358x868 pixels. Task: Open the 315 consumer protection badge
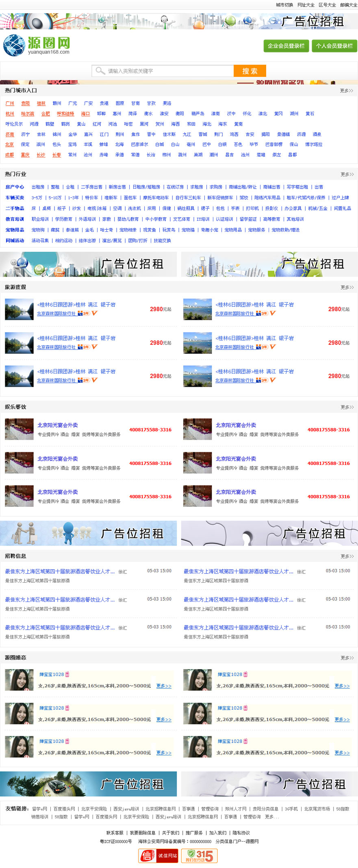[199, 856]
